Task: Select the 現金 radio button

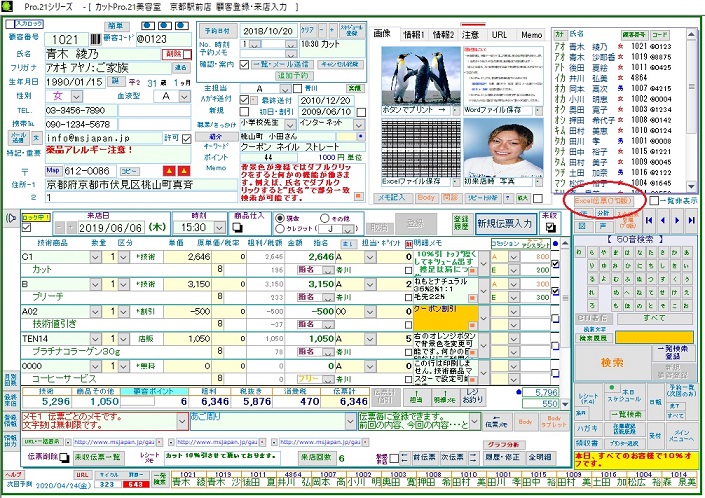Action: click(280, 218)
